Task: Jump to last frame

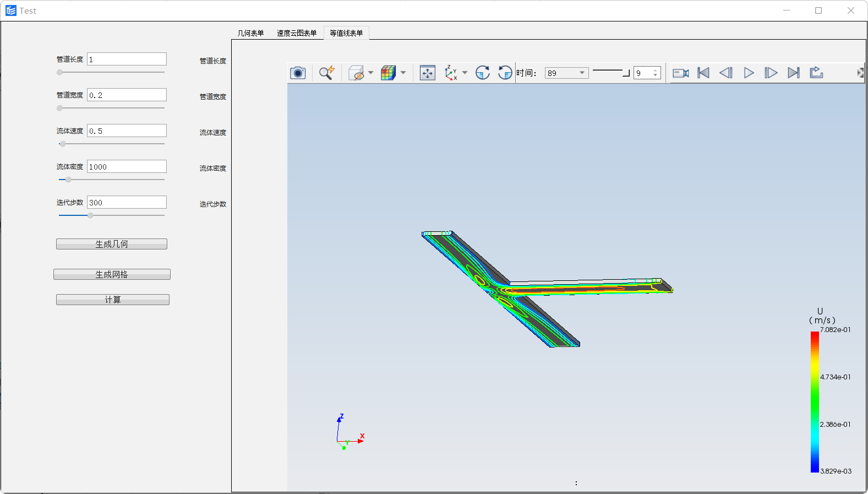Action: pos(794,73)
